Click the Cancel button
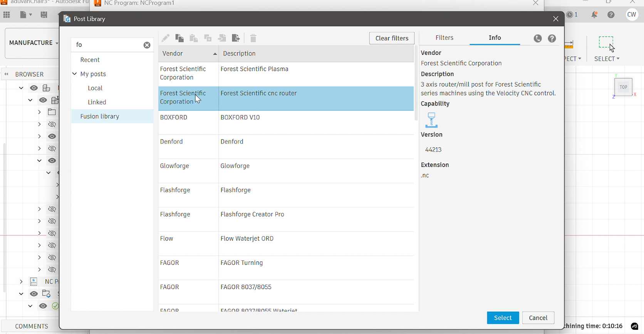The width and height of the screenshot is (644, 334). tap(538, 318)
